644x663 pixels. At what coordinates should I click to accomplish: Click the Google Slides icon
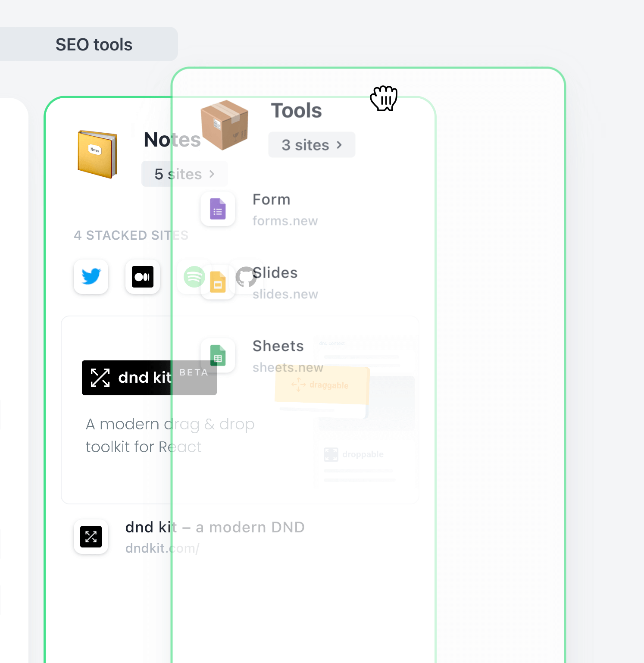tap(218, 282)
